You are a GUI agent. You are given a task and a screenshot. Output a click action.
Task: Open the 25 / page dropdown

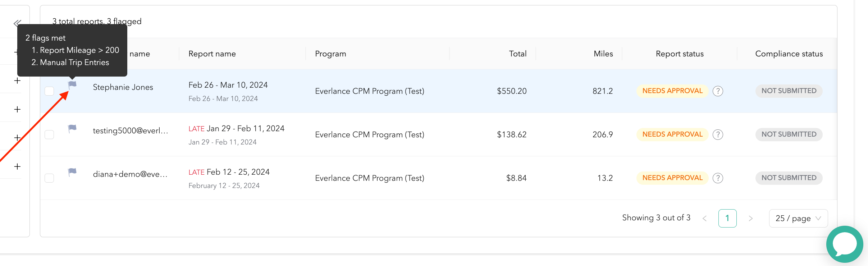click(x=798, y=218)
